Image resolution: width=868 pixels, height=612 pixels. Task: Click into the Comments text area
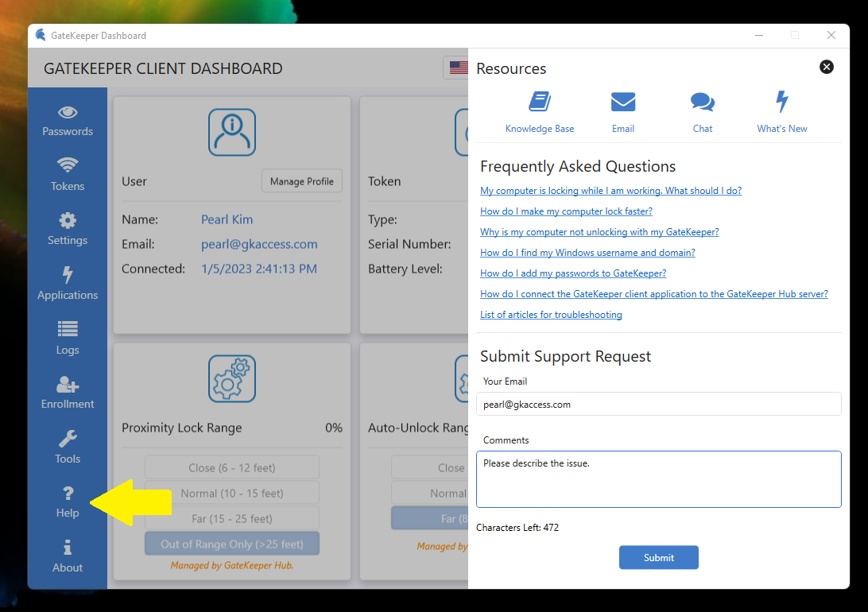(x=659, y=479)
